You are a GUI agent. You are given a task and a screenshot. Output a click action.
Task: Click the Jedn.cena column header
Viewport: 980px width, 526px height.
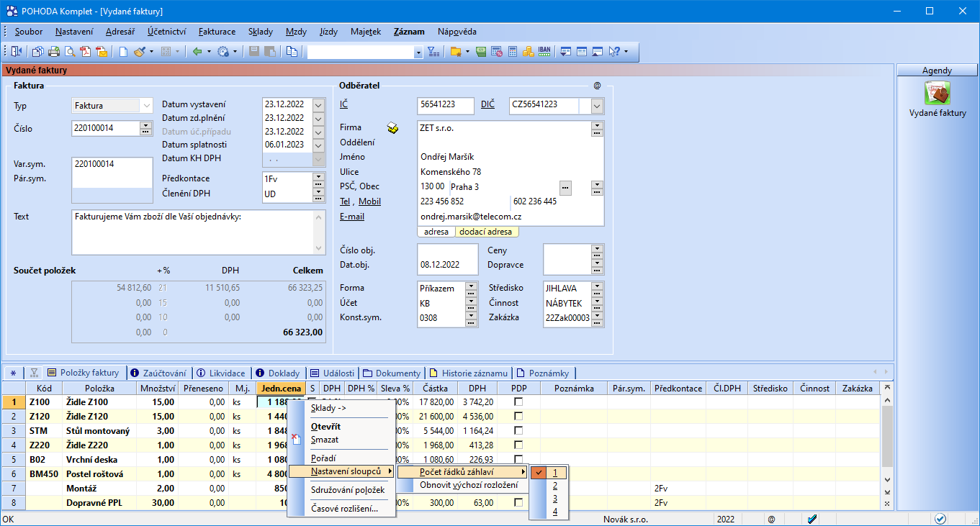click(x=282, y=389)
